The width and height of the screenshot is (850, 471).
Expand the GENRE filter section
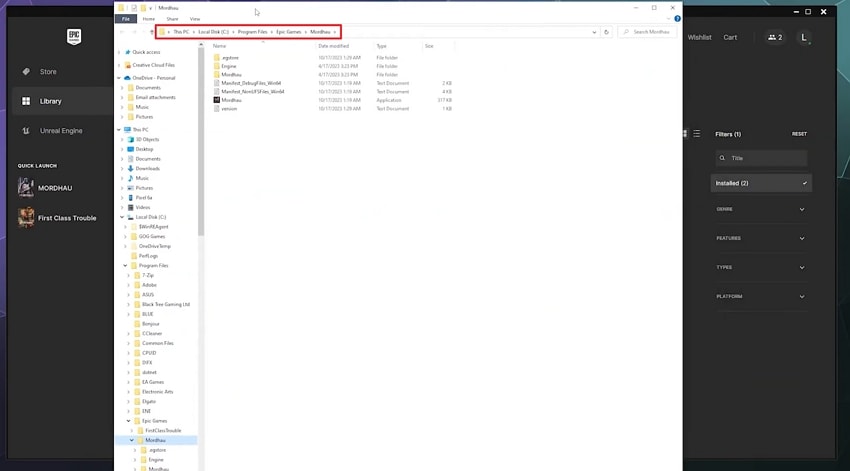pyautogui.click(x=760, y=209)
